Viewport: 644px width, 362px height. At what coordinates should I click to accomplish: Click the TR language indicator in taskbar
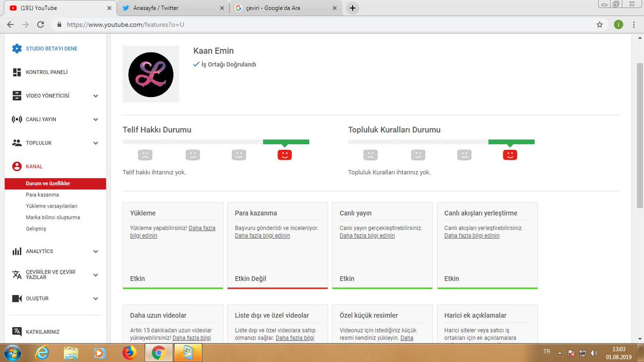tap(546, 352)
